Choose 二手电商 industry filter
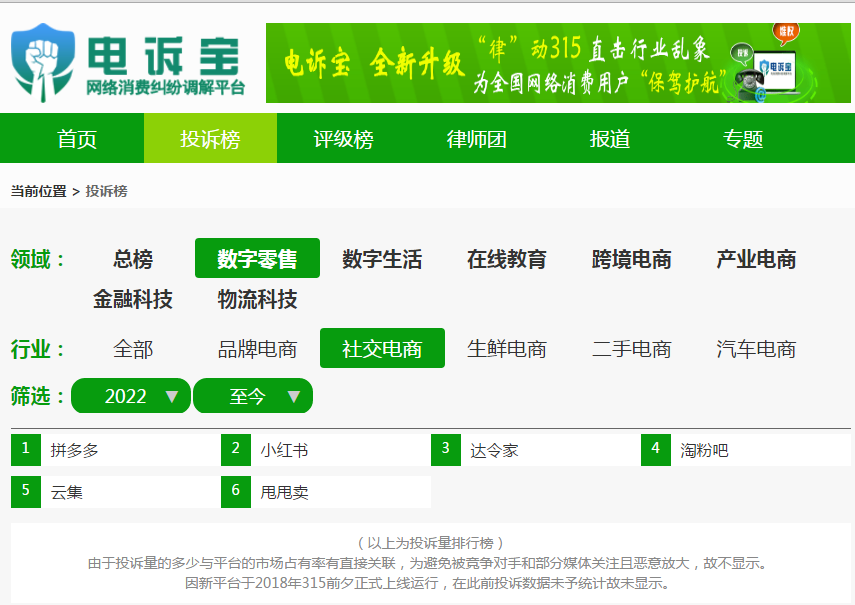 pyautogui.click(x=631, y=348)
